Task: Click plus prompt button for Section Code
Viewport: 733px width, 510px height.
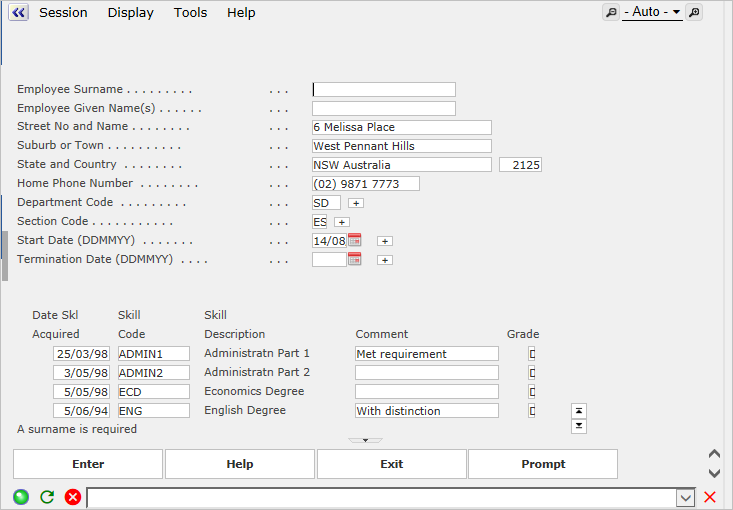Action: (342, 222)
